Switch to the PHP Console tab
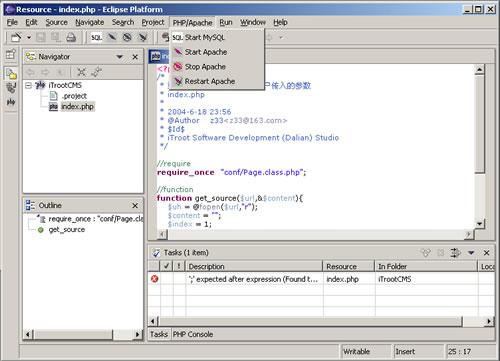Viewport: 500px width, 361px height. tap(193, 334)
